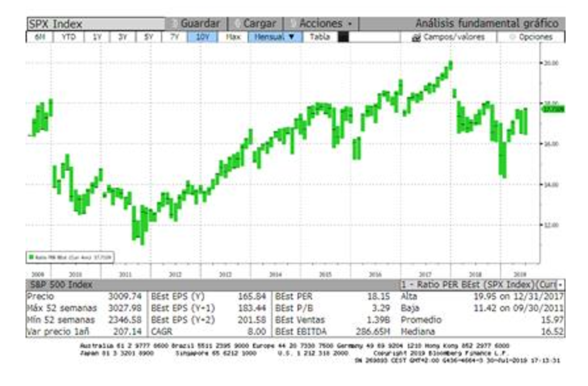Click the Alta value 19.95 on 12/31/2017
The width and height of the screenshot is (588, 386).
518,296
